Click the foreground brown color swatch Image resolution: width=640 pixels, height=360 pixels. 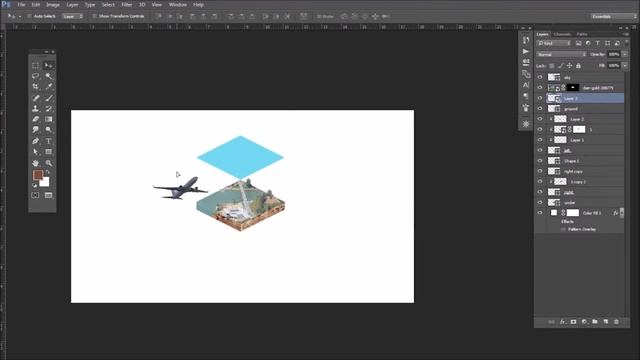pyautogui.click(x=38, y=175)
